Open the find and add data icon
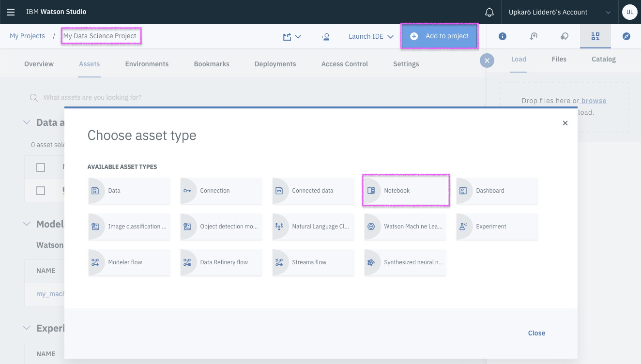 [595, 36]
